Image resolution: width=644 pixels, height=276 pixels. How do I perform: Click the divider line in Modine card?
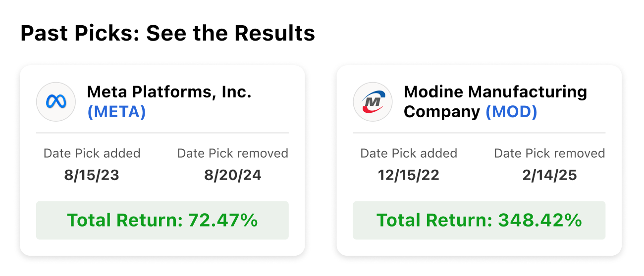click(479, 133)
